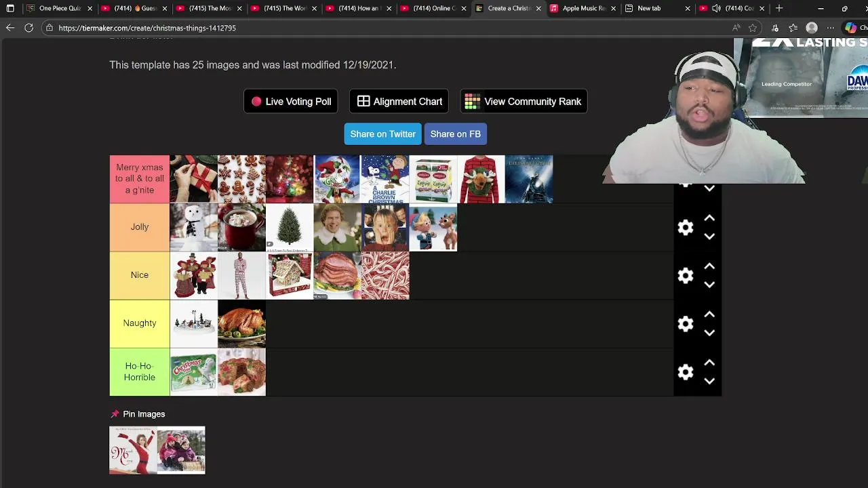Select green Ho-Ho-Horrible tier label

point(140,371)
